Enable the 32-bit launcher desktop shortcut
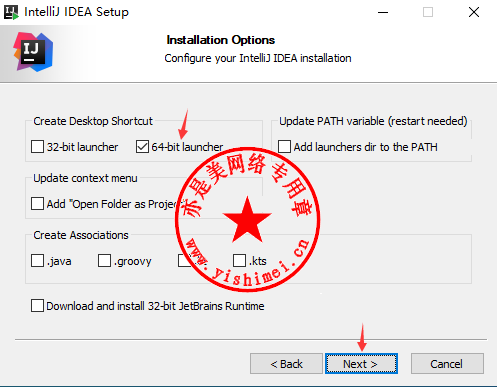The height and width of the screenshot is (387, 497). pyautogui.click(x=37, y=147)
